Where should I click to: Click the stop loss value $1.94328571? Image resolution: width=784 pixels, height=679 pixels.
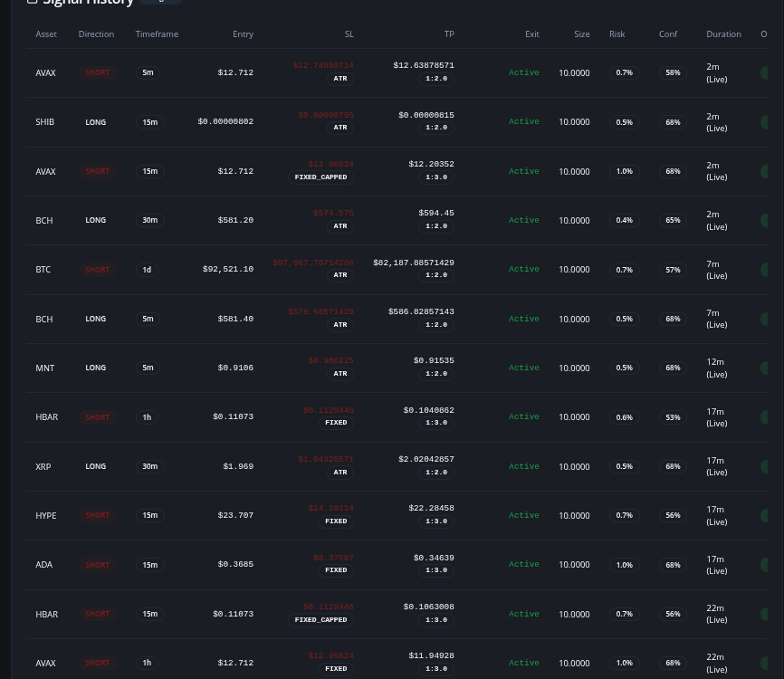[326, 459]
